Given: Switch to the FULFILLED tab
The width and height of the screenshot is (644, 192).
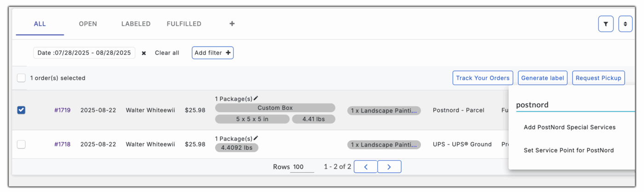Looking at the screenshot, I should 184,24.
